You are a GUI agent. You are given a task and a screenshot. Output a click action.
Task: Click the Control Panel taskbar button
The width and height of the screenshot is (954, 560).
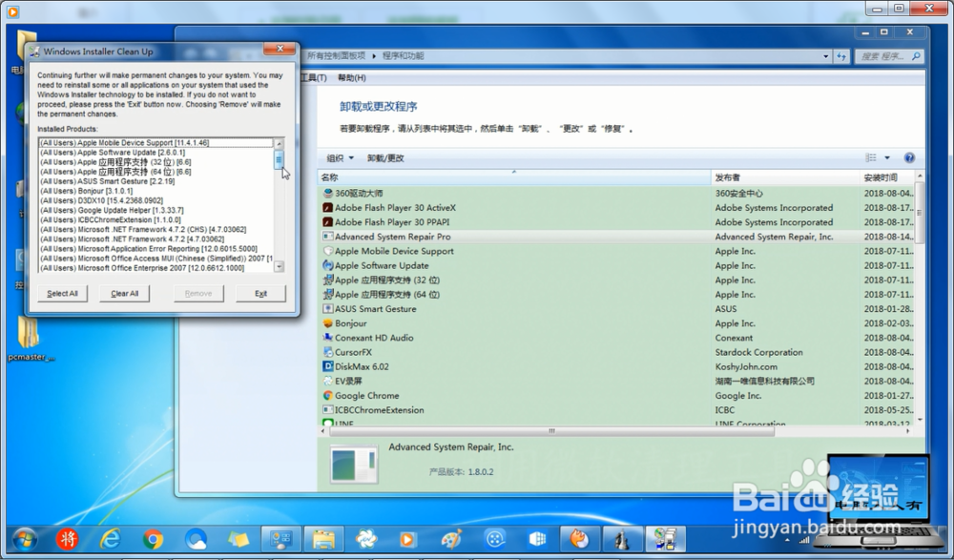pyautogui.click(x=281, y=539)
